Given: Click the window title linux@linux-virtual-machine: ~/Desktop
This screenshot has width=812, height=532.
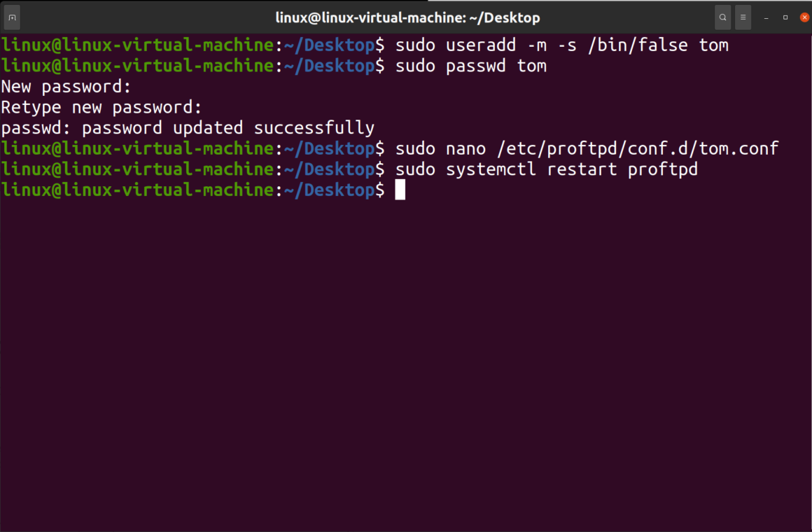Looking at the screenshot, I should tap(407, 17).
